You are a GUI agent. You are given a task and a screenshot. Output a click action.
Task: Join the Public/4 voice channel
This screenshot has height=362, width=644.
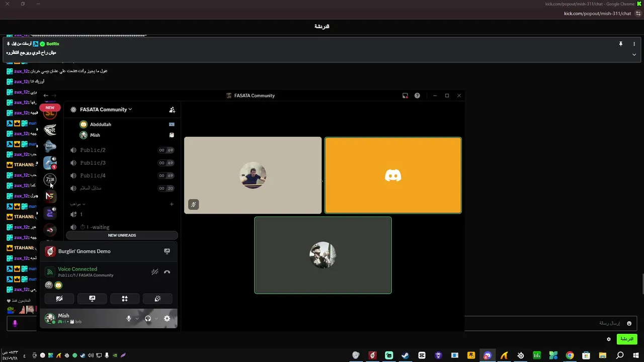121,175
